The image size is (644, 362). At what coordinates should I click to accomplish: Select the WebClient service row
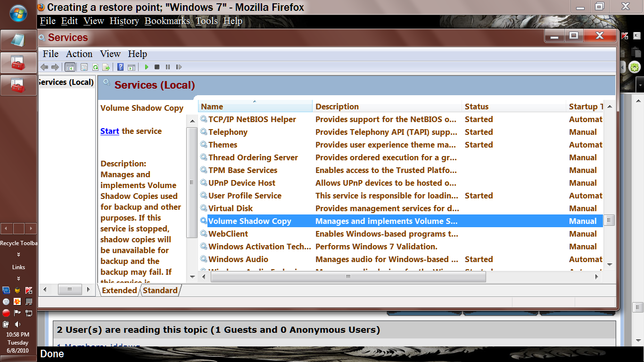tap(401, 234)
